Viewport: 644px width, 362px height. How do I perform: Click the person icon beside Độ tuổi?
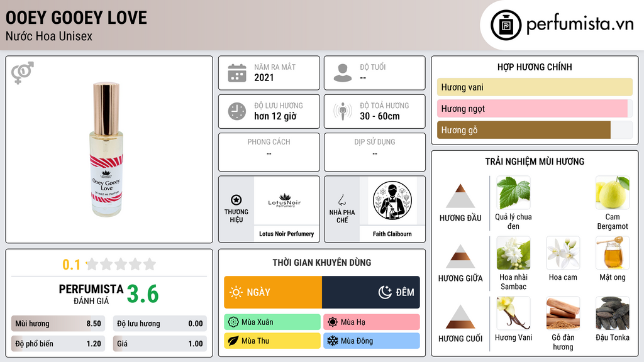pyautogui.click(x=343, y=73)
